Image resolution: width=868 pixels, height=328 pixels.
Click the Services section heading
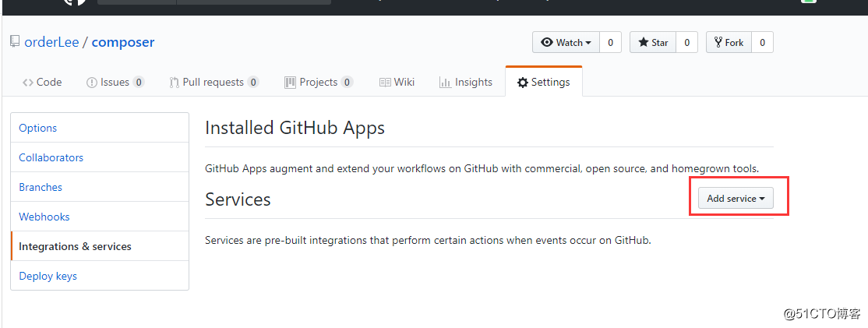pyautogui.click(x=238, y=199)
